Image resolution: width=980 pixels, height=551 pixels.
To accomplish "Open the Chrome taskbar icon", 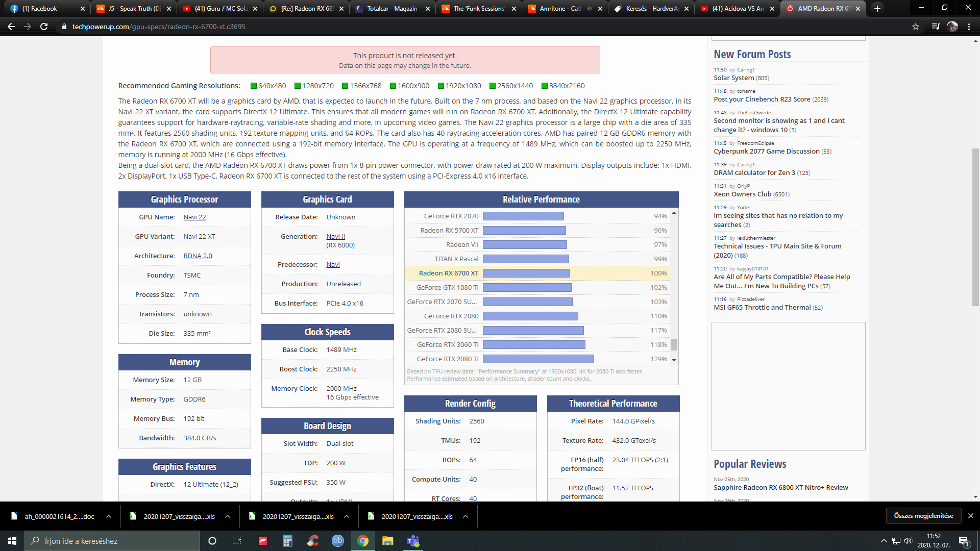I will click(363, 541).
